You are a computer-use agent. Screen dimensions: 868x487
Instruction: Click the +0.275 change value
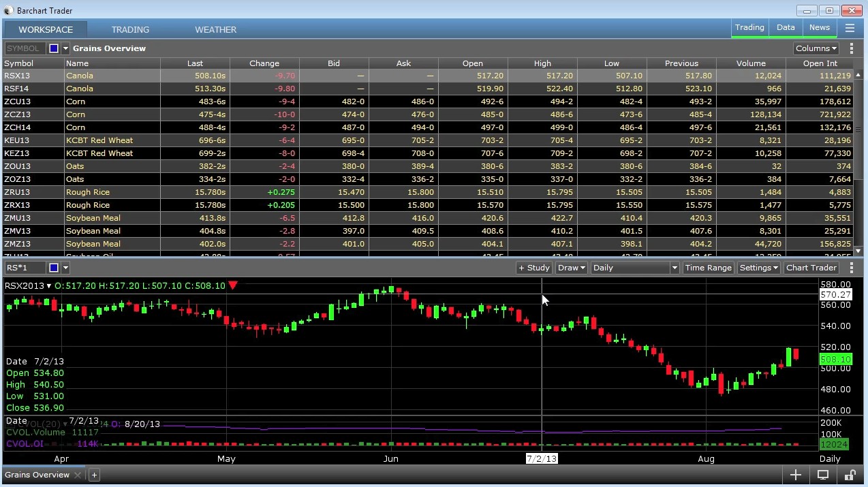coord(281,192)
